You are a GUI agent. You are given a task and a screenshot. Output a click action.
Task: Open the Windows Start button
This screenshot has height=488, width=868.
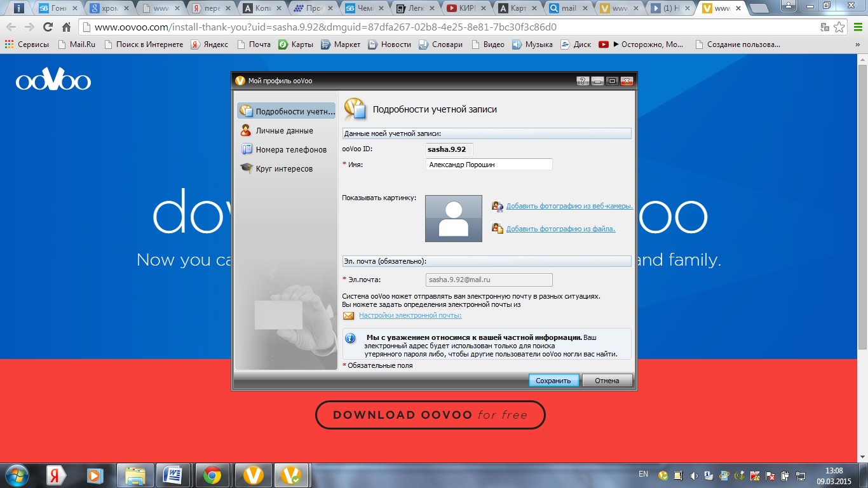click(x=17, y=475)
